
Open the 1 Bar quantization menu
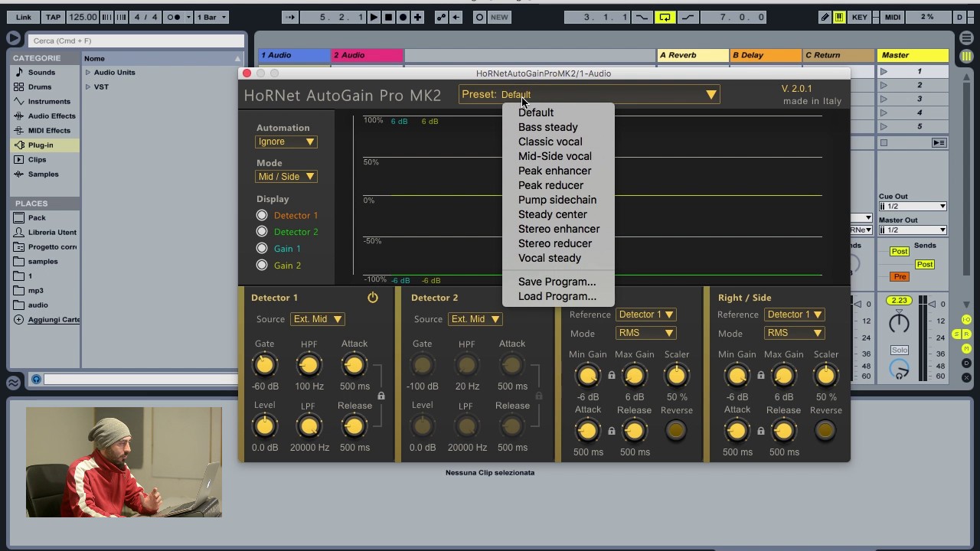point(211,17)
